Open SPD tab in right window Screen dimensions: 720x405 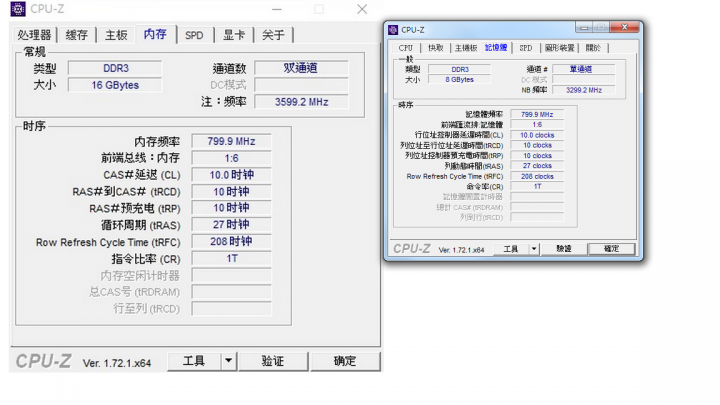point(526,48)
